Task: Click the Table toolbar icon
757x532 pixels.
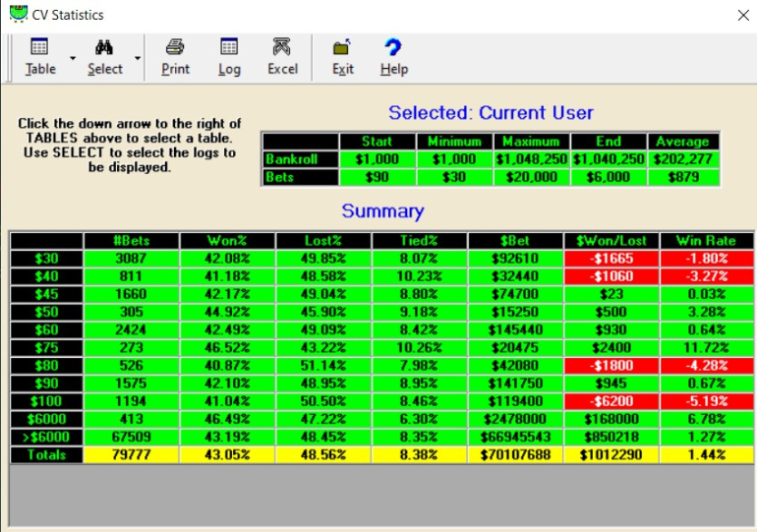Action: tap(40, 47)
